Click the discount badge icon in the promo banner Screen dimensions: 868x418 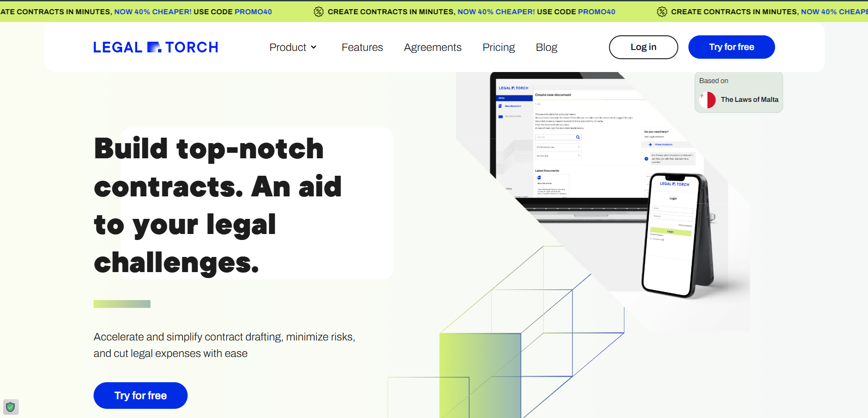318,11
